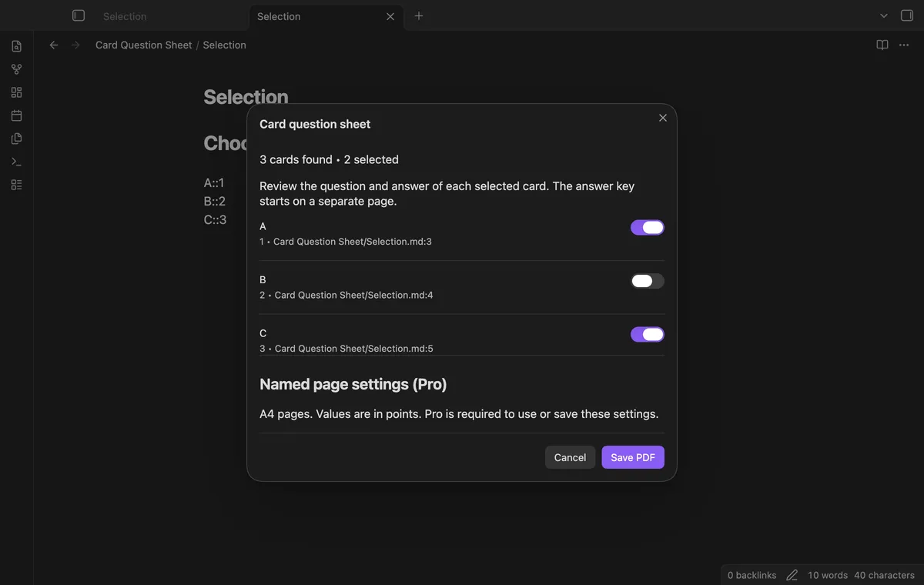Open a new tab with plus icon
The height and width of the screenshot is (585, 924).
tap(419, 15)
